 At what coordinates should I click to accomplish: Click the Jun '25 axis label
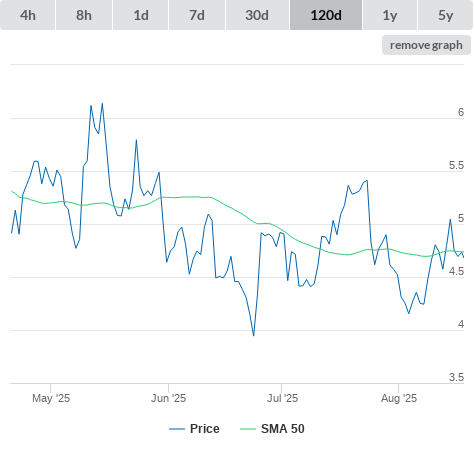tap(168, 398)
